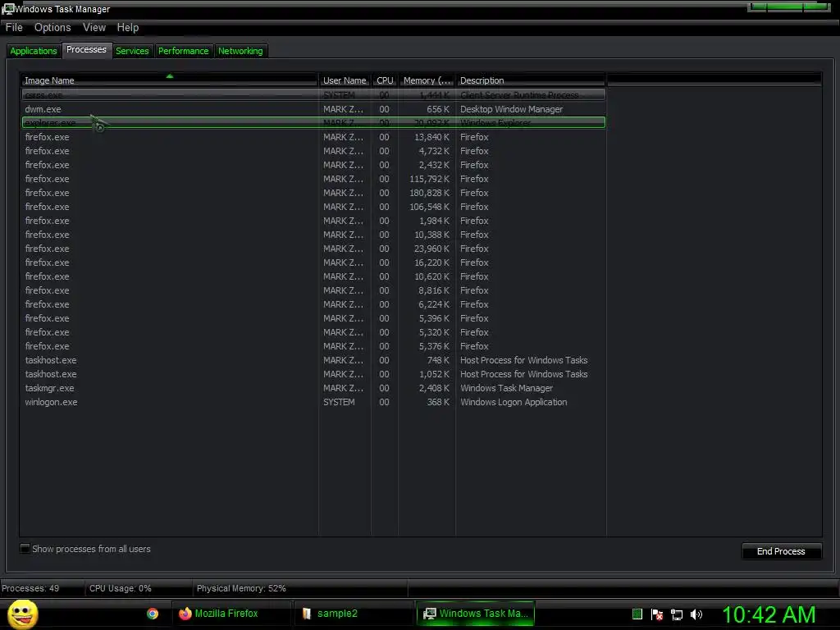Select firefox.exe using 2,432 K memory

click(x=313, y=165)
